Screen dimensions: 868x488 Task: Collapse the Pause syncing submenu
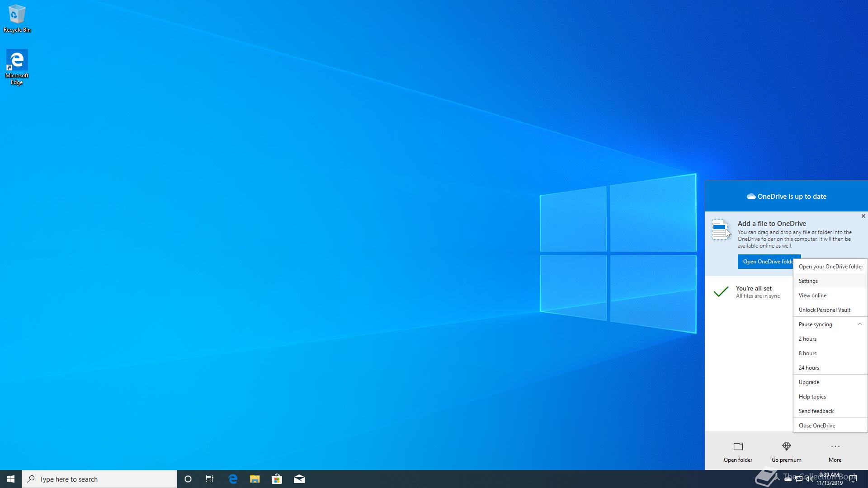[x=859, y=324]
